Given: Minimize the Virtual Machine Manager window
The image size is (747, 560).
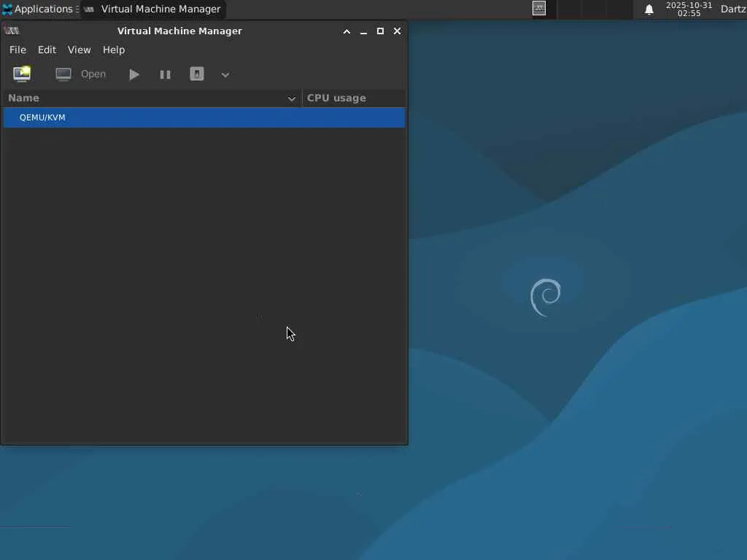Looking at the screenshot, I should (x=363, y=32).
